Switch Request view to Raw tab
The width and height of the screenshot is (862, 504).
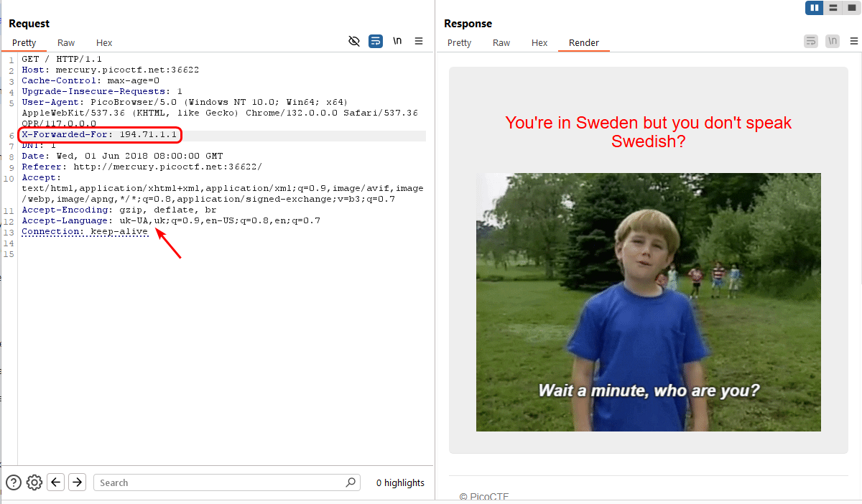coord(66,43)
